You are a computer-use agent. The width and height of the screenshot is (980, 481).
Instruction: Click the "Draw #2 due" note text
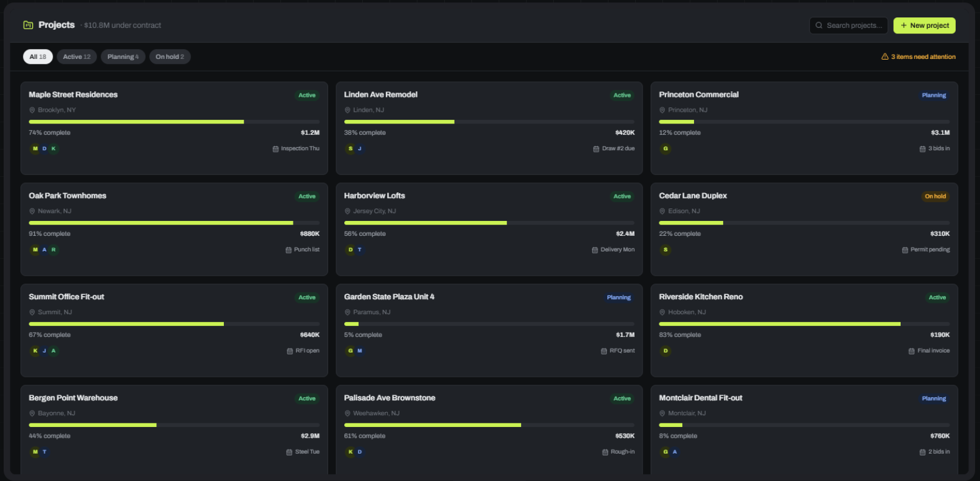(618, 149)
